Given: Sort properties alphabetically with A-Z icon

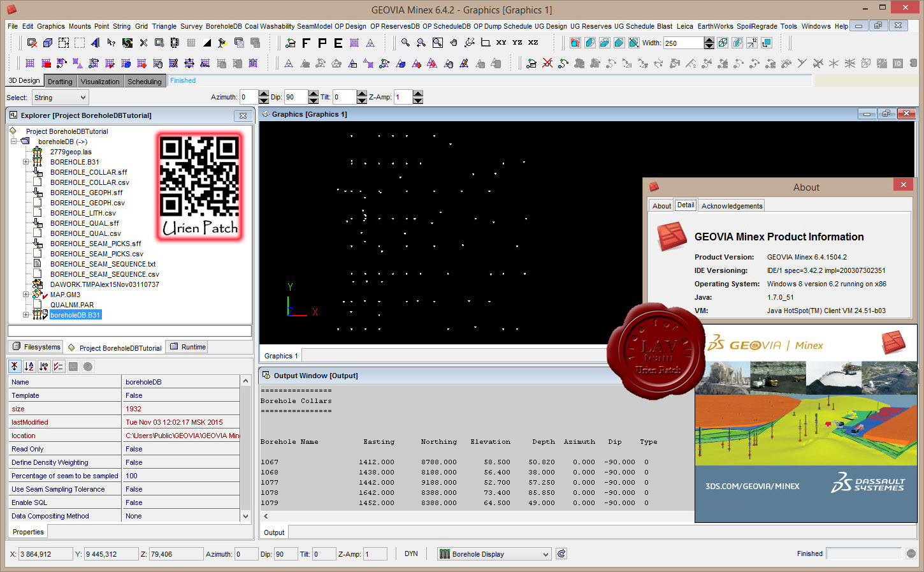Looking at the screenshot, I should click(x=29, y=366).
